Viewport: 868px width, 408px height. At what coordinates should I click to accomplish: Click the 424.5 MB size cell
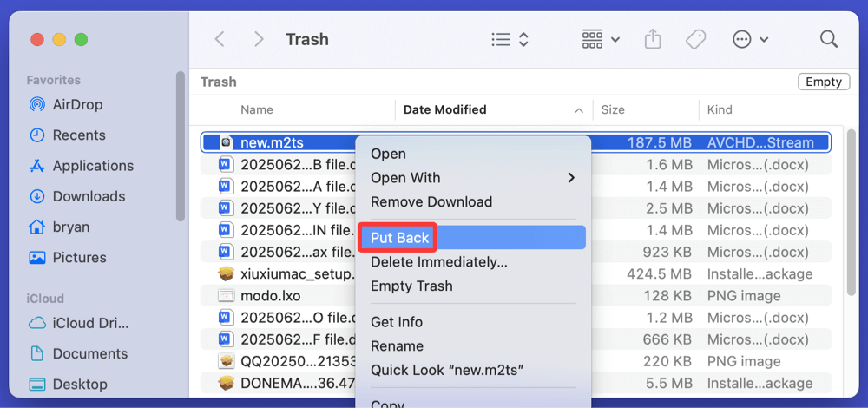[660, 274]
